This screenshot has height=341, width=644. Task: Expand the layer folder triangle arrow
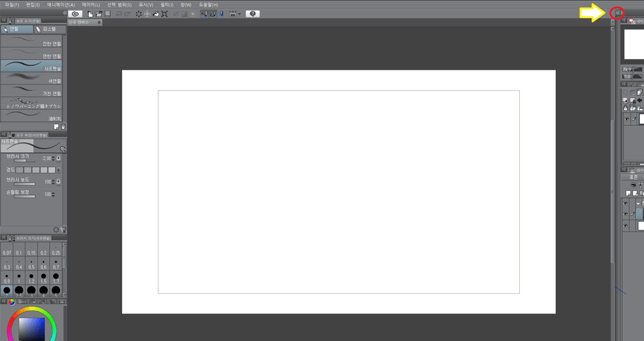coord(638,203)
